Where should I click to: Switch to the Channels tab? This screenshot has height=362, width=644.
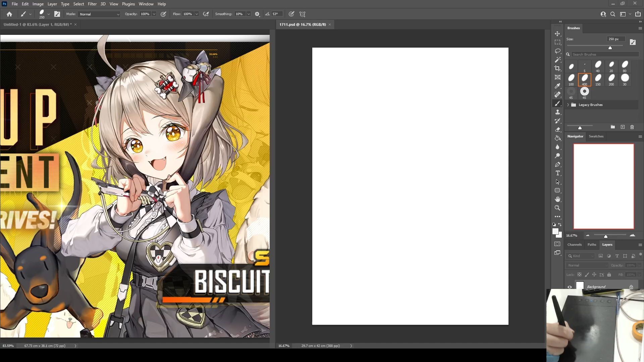[575, 245]
